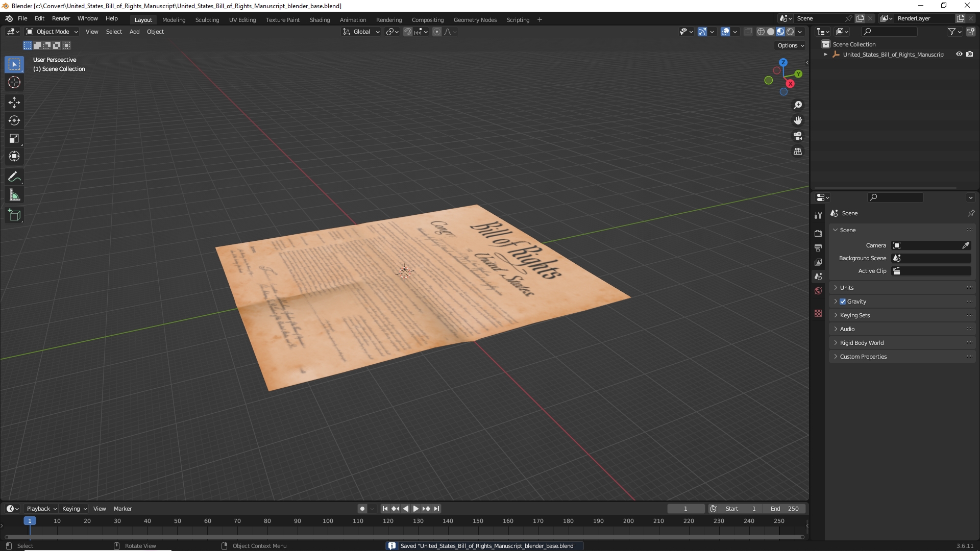The width and height of the screenshot is (980, 551).
Task: Select the Measure tool
Action: click(14, 195)
